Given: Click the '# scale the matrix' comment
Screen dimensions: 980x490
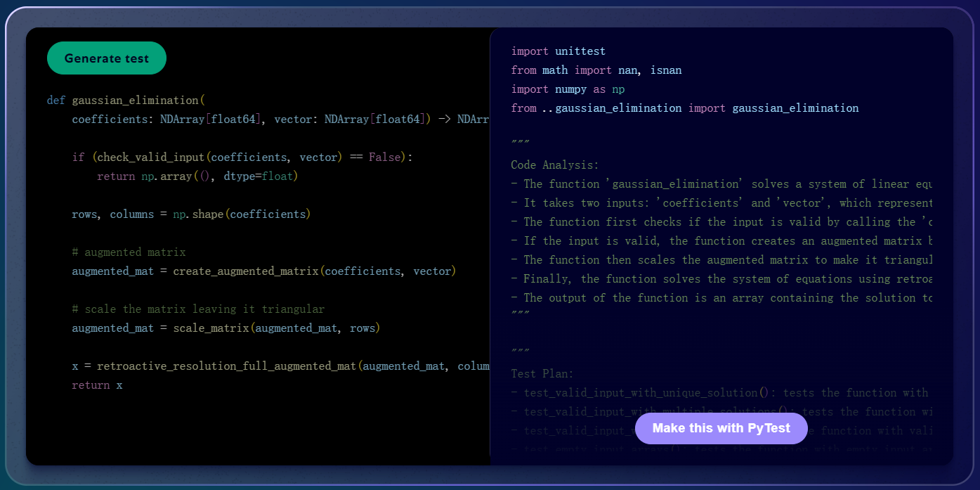Looking at the screenshot, I should pyautogui.click(x=198, y=309).
